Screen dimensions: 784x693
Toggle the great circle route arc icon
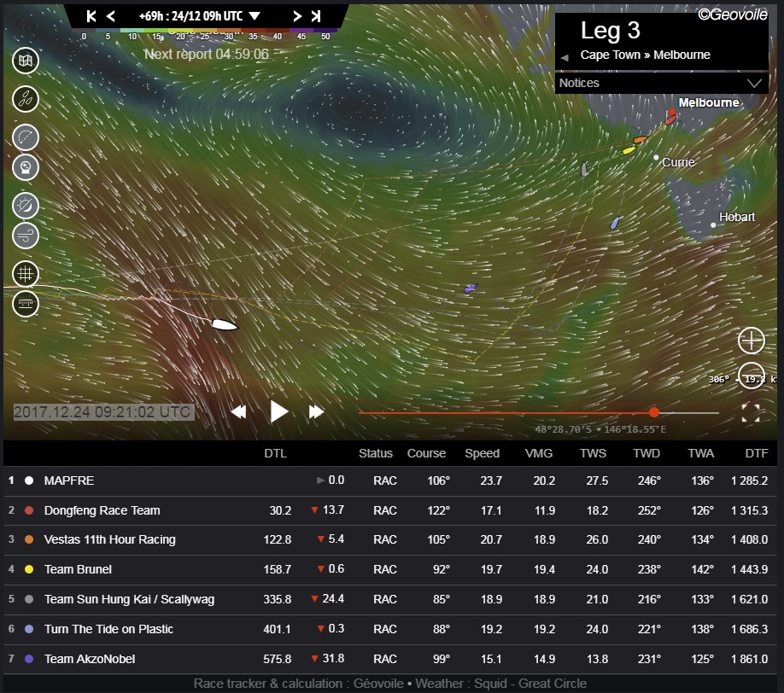click(x=26, y=137)
